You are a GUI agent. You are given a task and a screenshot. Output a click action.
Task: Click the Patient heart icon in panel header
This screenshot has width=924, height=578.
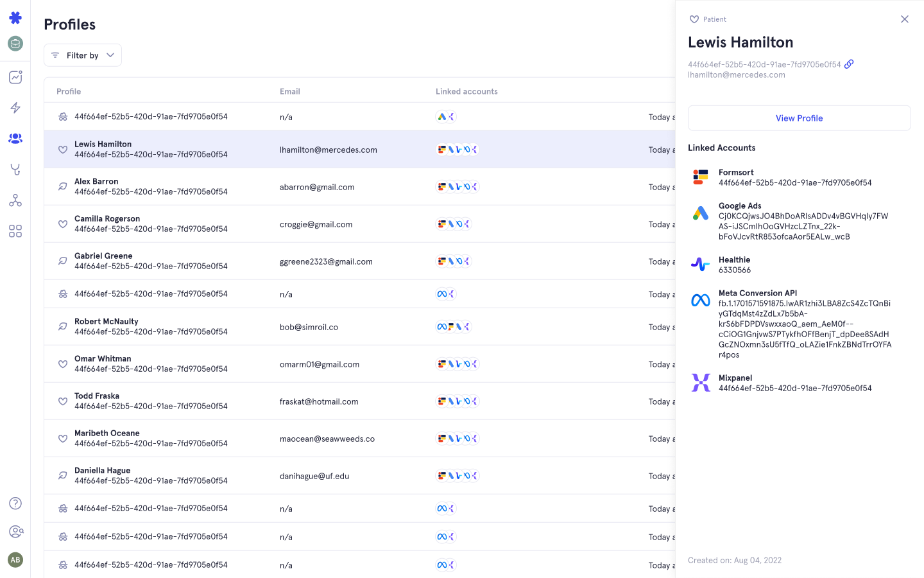point(694,19)
